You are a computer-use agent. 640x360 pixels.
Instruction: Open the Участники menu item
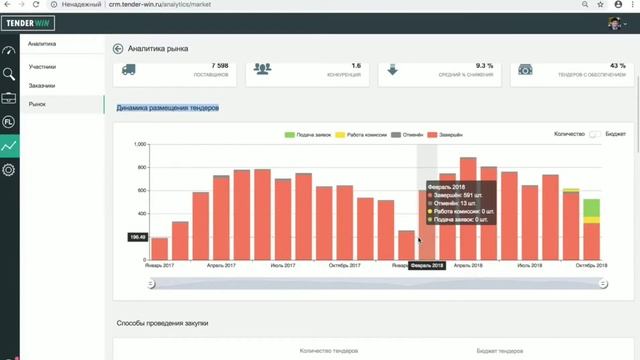click(42, 67)
